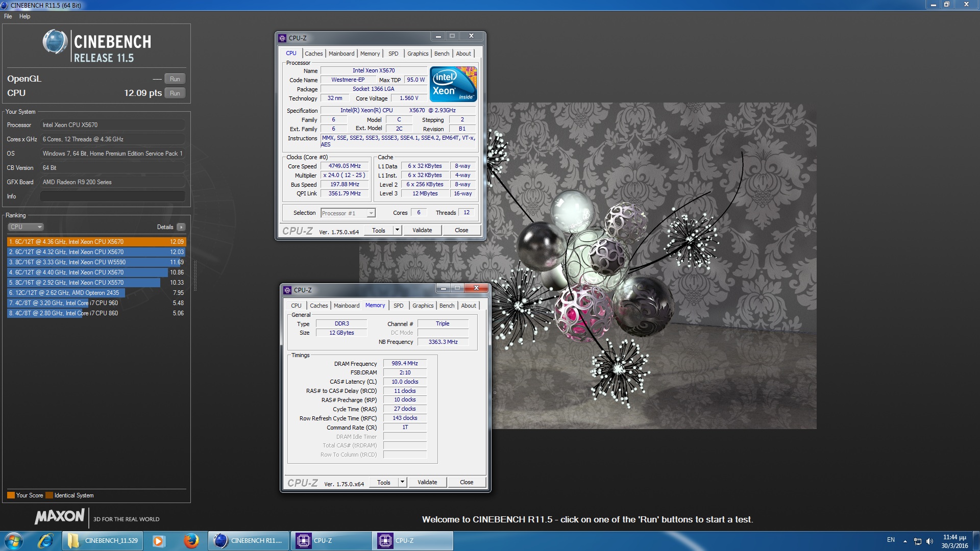
Task: Run the OpenGL benchmark
Action: (x=175, y=79)
